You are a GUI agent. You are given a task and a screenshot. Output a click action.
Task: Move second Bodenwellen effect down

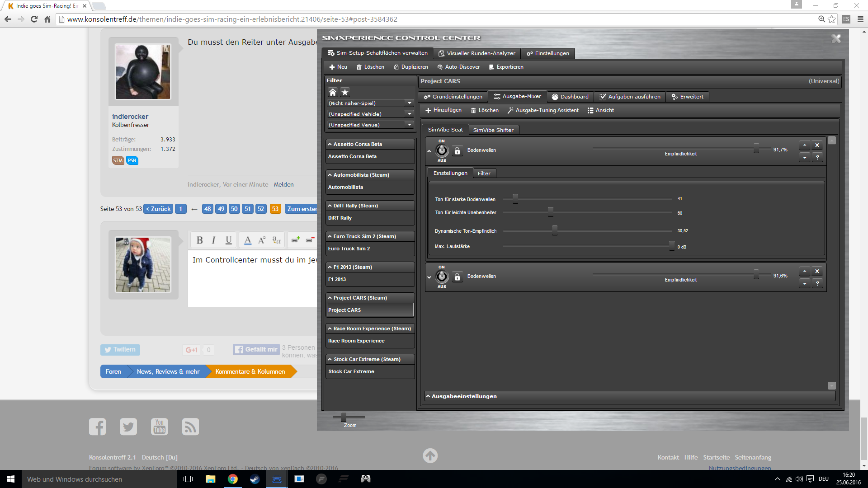coord(805,283)
